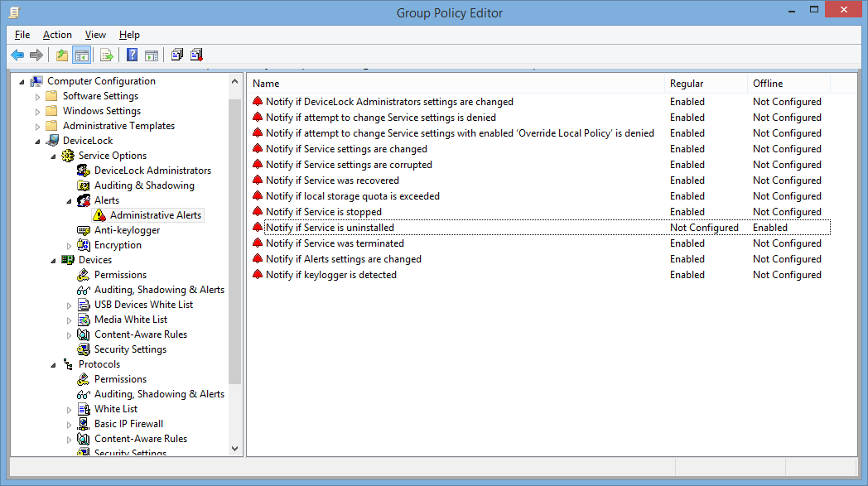Click the Group Policy Editor title bar icon
Screen dimensions: 868x486
(15, 12)
